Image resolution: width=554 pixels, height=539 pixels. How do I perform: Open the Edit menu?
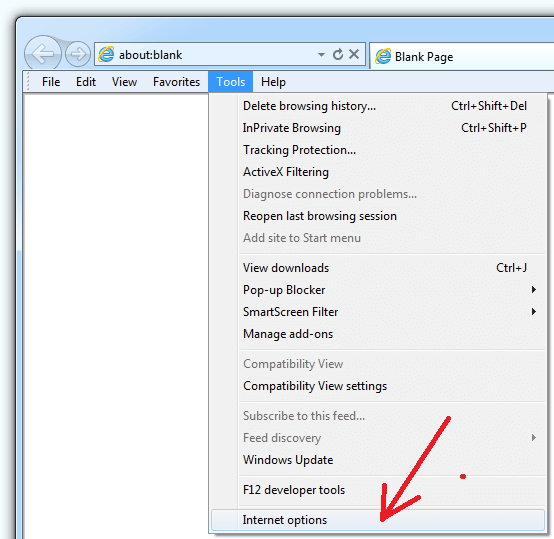86,82
